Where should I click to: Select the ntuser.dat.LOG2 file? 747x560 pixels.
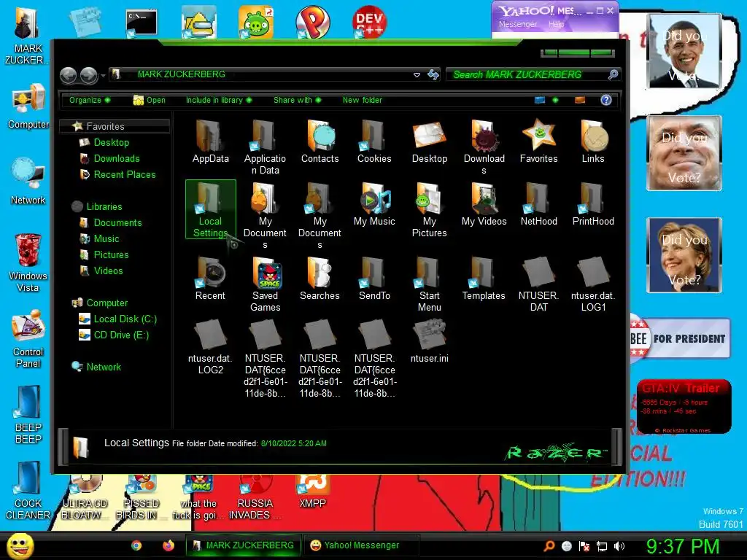tap(210, 347)
